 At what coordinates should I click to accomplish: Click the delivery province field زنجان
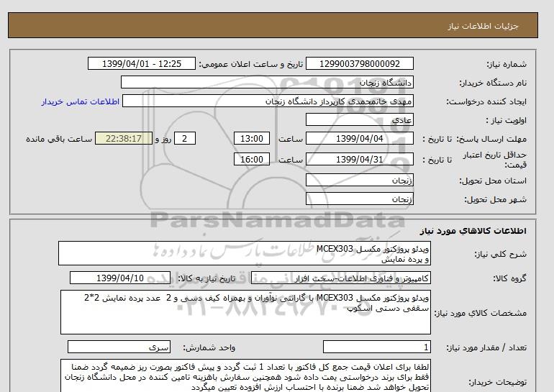359,180
